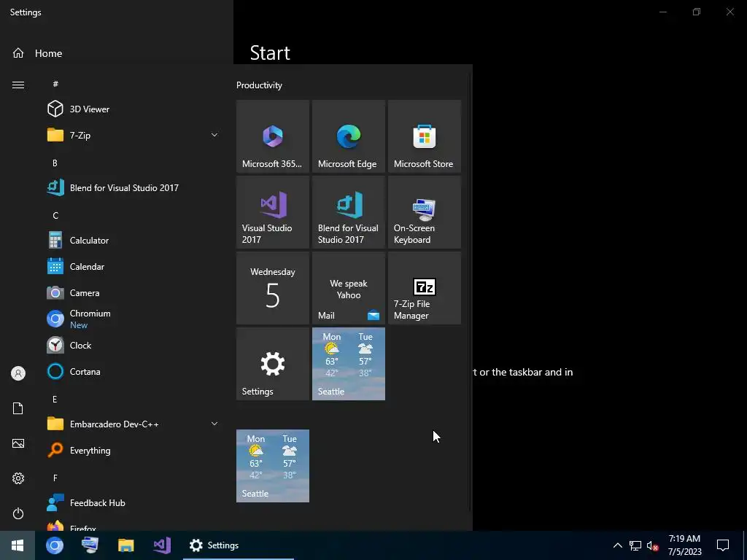Open Calculator from the app list

133,241
